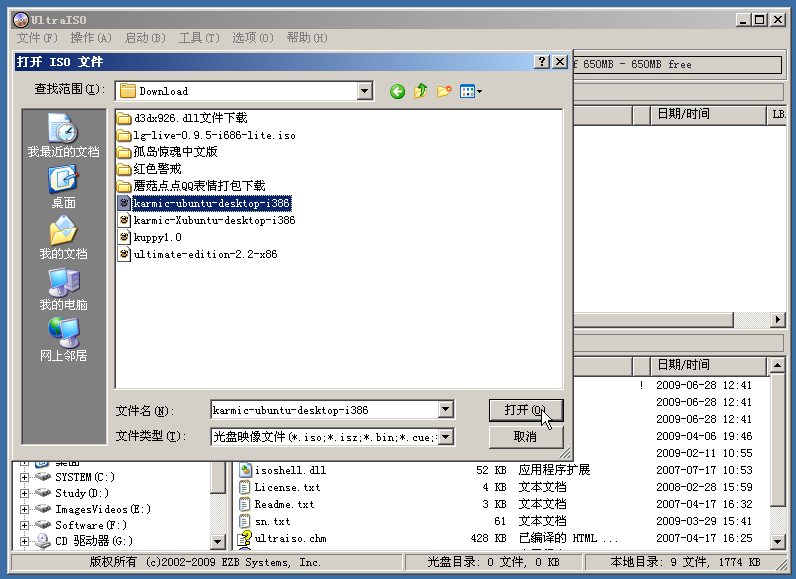Image resolution: width=796 pixels, height=579 pixels.
Task: Close the 打开 ISO 文件 dialog
Action: 560,62
